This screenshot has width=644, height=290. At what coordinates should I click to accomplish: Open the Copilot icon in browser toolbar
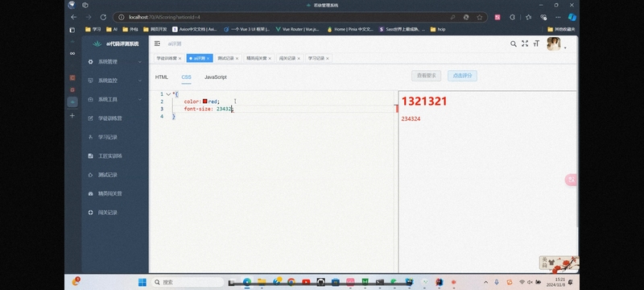tap(572, 17)
